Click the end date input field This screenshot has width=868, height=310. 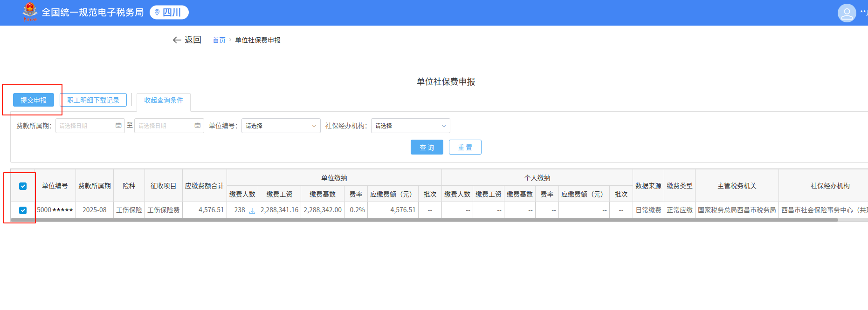tap(165, 126)
